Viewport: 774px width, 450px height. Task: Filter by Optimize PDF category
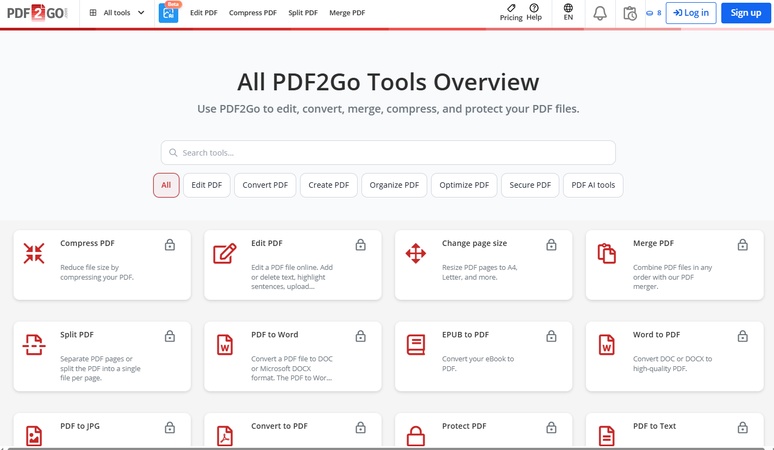pos(464,185)
